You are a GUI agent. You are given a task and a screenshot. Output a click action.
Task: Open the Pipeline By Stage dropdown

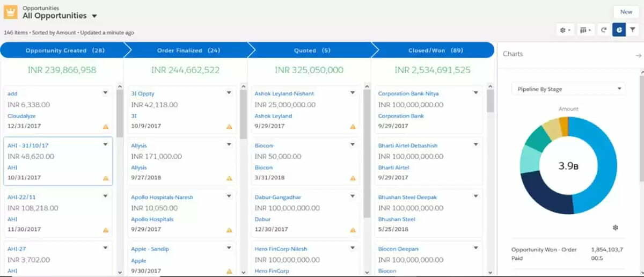(x=568, y=89)
